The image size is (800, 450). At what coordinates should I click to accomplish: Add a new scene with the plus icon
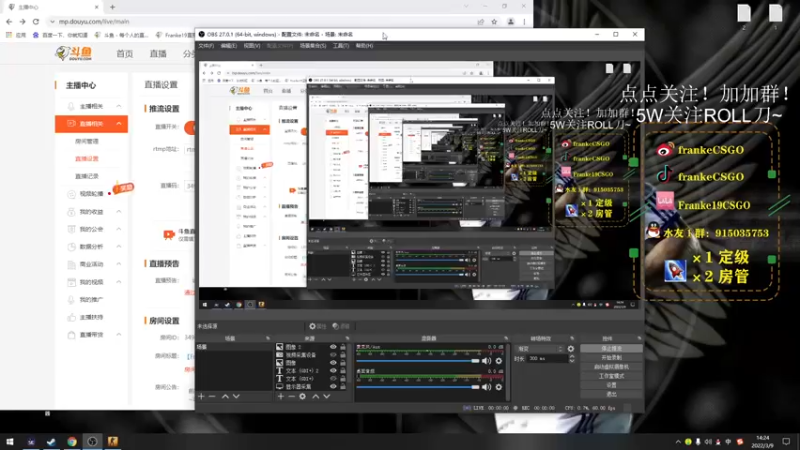[x=201, y=396]
